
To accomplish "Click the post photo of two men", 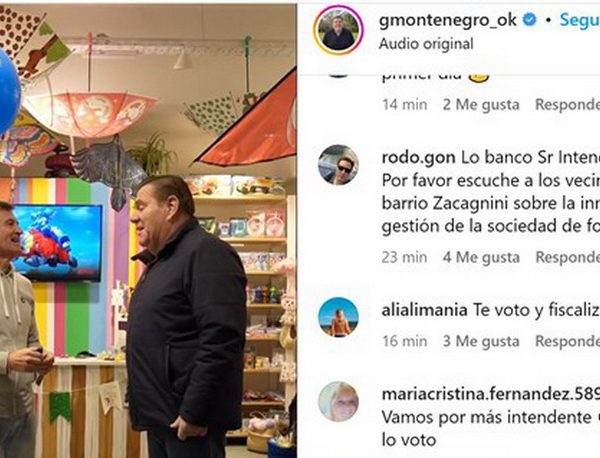I will [148, 231].
